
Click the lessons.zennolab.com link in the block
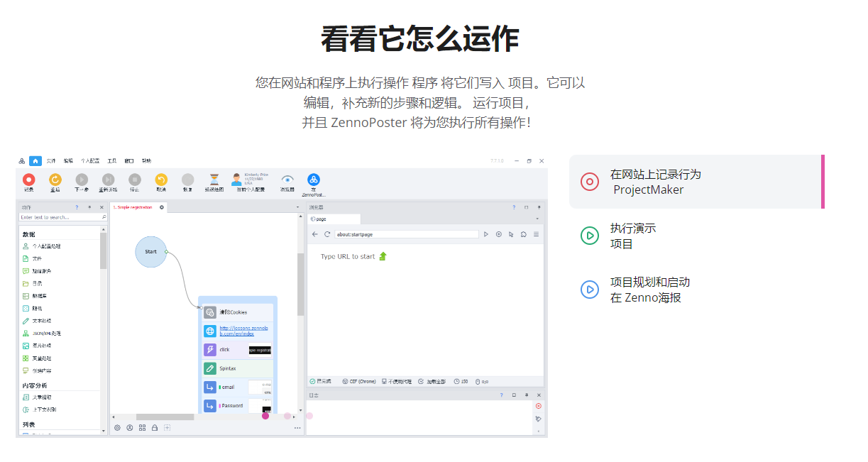click(x=244, y=331)
